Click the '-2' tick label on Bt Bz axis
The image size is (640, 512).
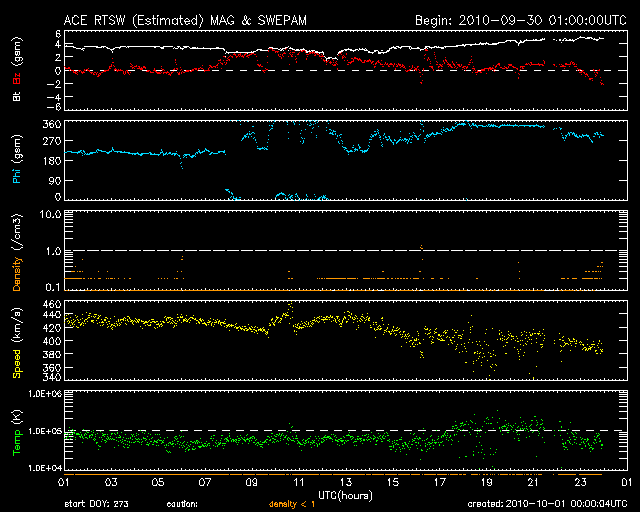point(55,84)
